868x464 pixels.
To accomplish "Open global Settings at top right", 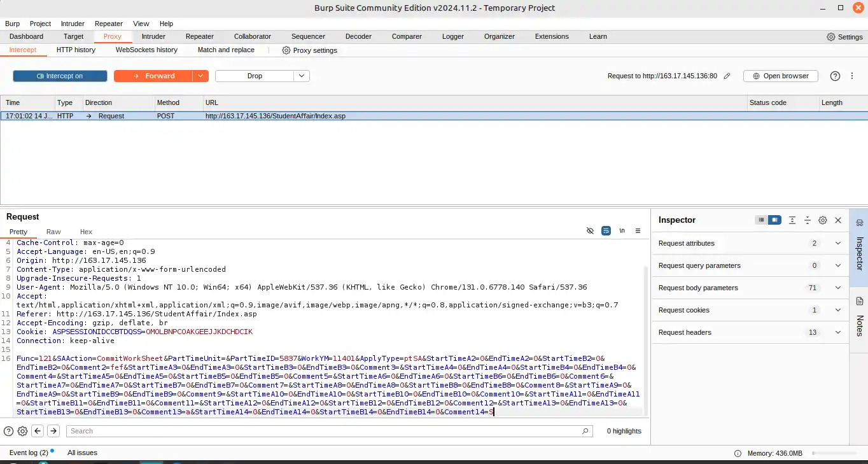I will coord(844,37).
